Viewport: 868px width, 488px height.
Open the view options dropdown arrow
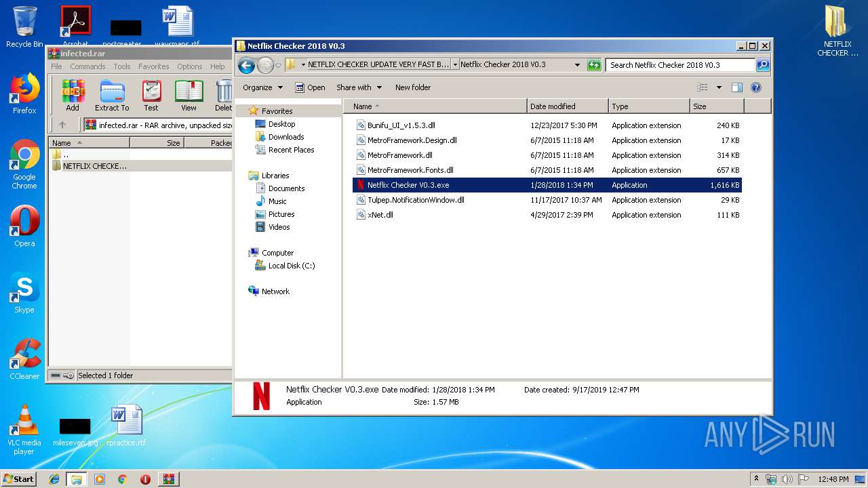click(x=719, y=87)
